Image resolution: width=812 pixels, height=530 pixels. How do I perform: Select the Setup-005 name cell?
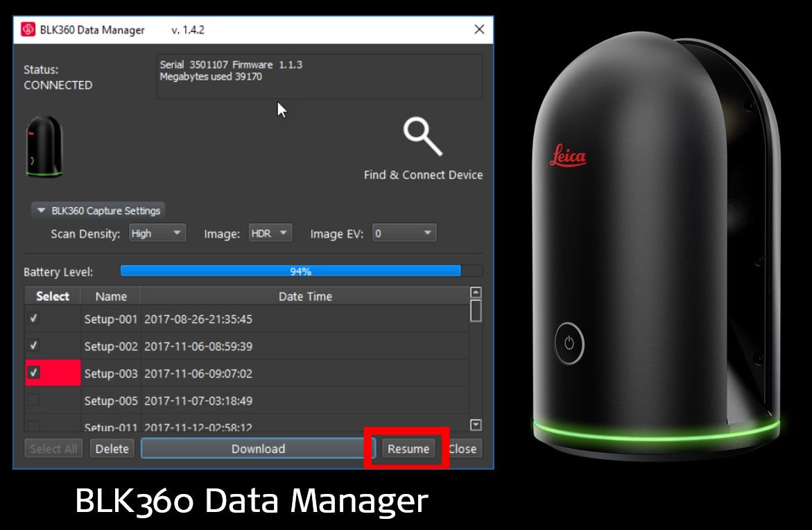coord(111,400)
